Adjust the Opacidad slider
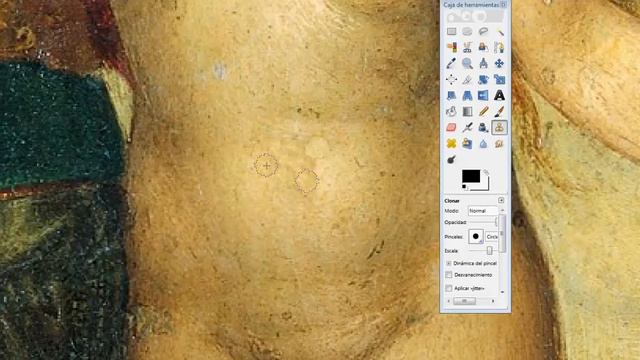This screenshot has height=360, width=640. coord(482,222)
